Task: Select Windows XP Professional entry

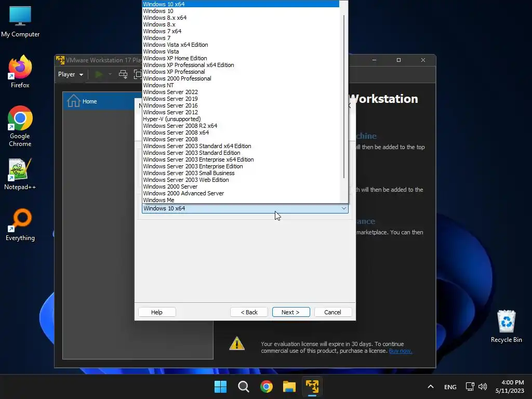Action: [241, 72]
